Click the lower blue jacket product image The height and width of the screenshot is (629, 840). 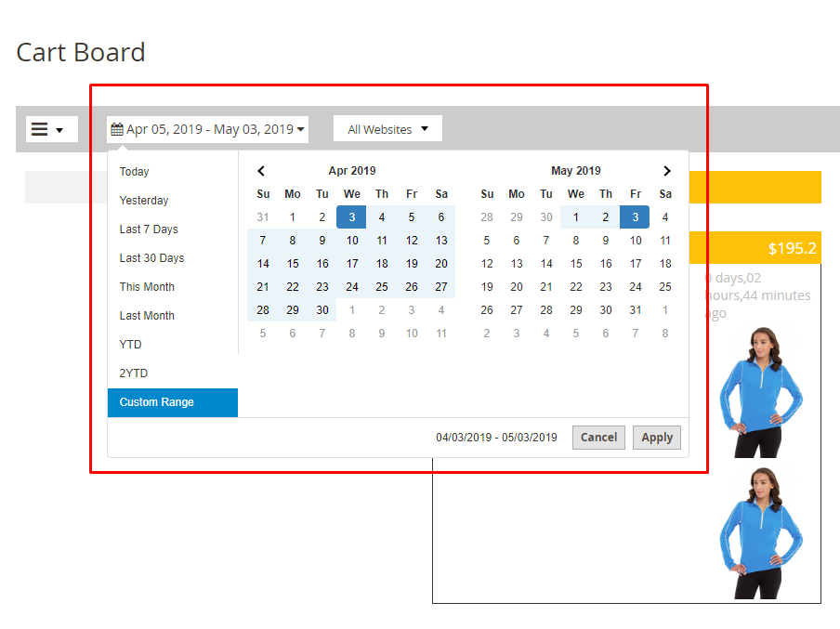tap(761, 532)
